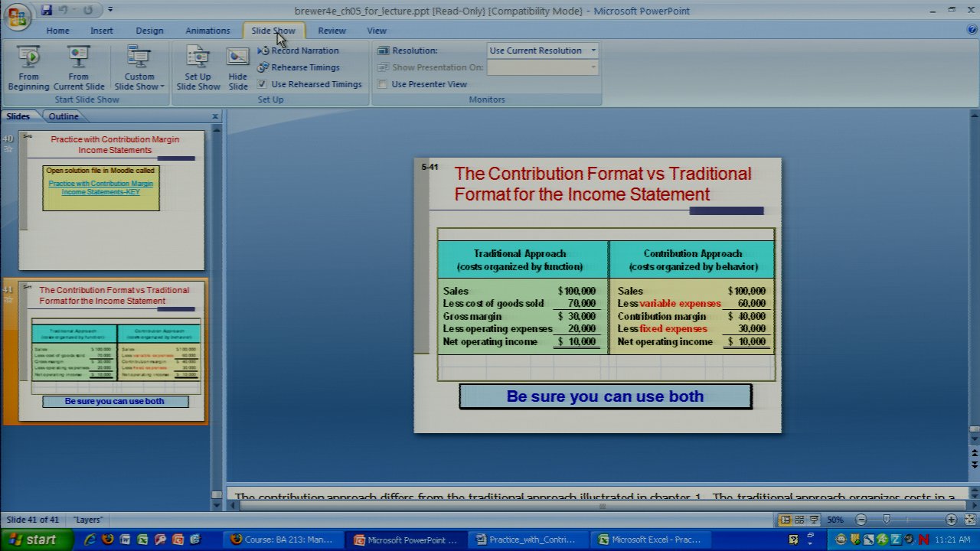Click the zoom slider handle
980x551 pixels.
887,520
